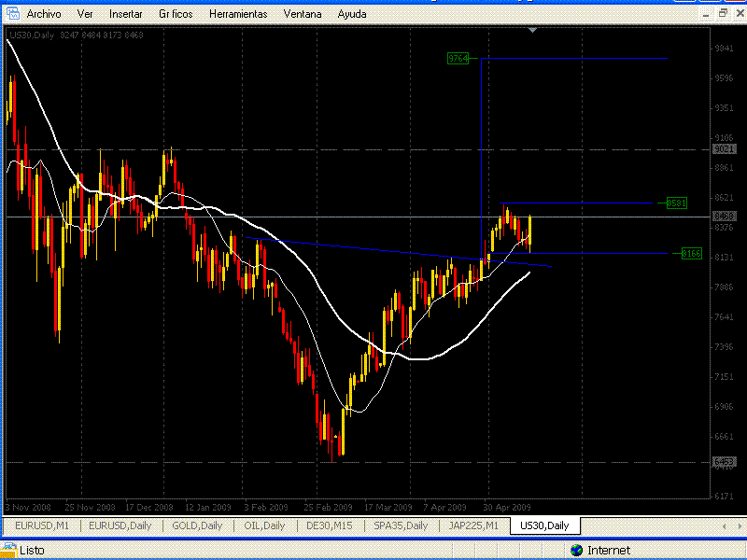Viewport: 747px width, 560px height.
Task: Click the 8861 price axis value
Action: 725,168
